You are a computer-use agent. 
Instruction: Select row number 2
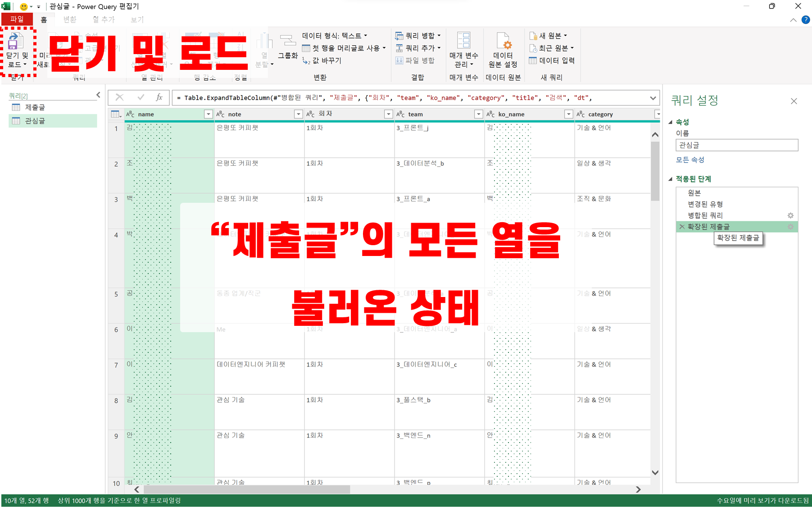pyautogui.click(x=116, y=175)
